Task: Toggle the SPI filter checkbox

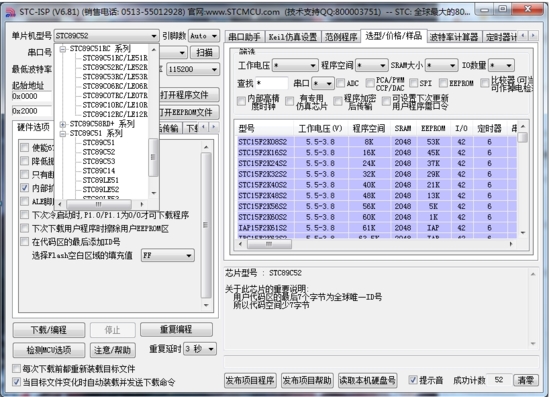Action: (x=414, y=83)
